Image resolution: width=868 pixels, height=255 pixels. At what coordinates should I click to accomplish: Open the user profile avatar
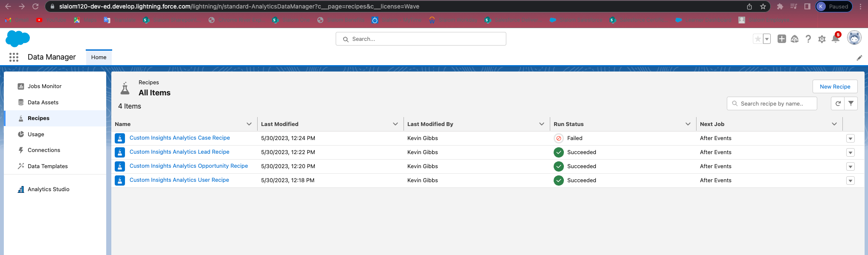tap(854, 38)
